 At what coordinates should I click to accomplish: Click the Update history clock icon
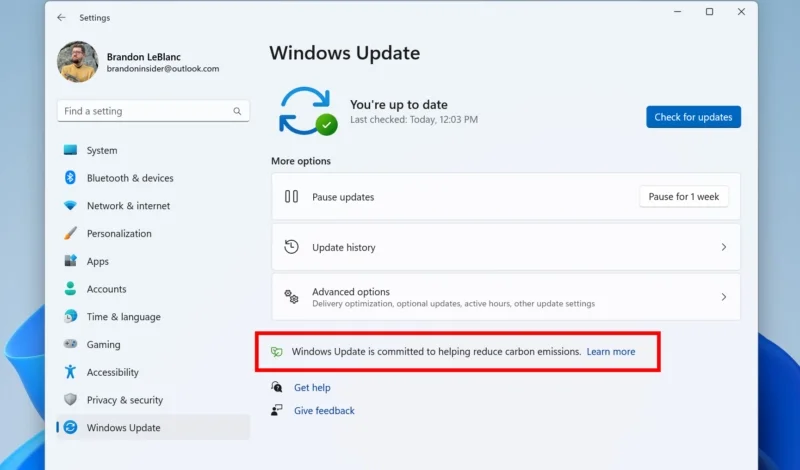coord(291,247)
